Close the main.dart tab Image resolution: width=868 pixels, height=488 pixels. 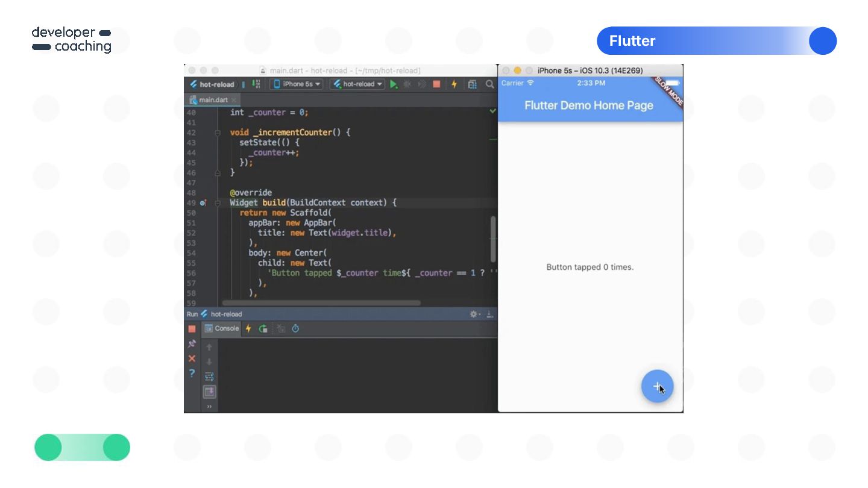click(x=234, y=100)
